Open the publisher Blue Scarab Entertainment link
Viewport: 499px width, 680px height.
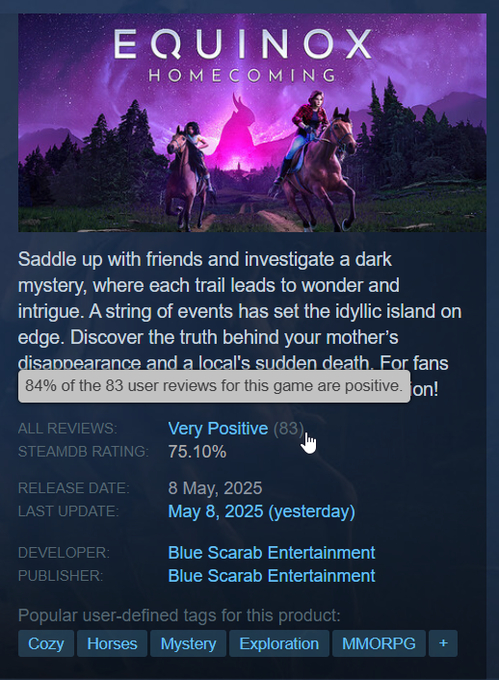tap(271, 575)
